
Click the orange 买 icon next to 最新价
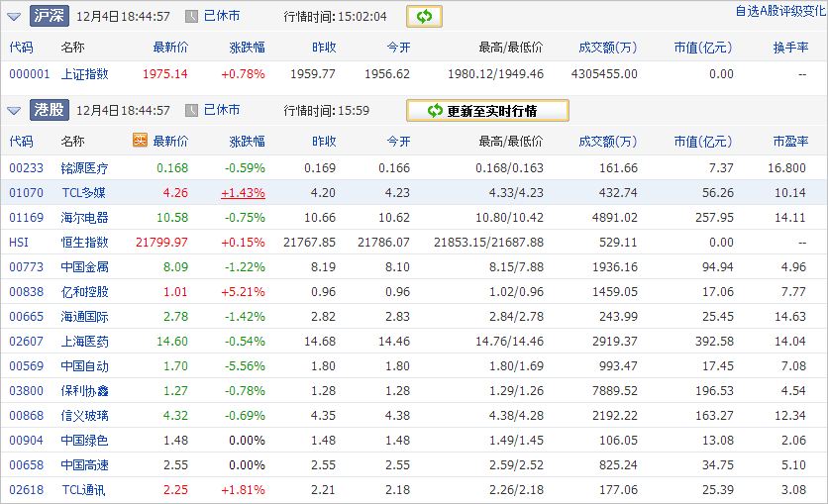(x=140, y=140)
